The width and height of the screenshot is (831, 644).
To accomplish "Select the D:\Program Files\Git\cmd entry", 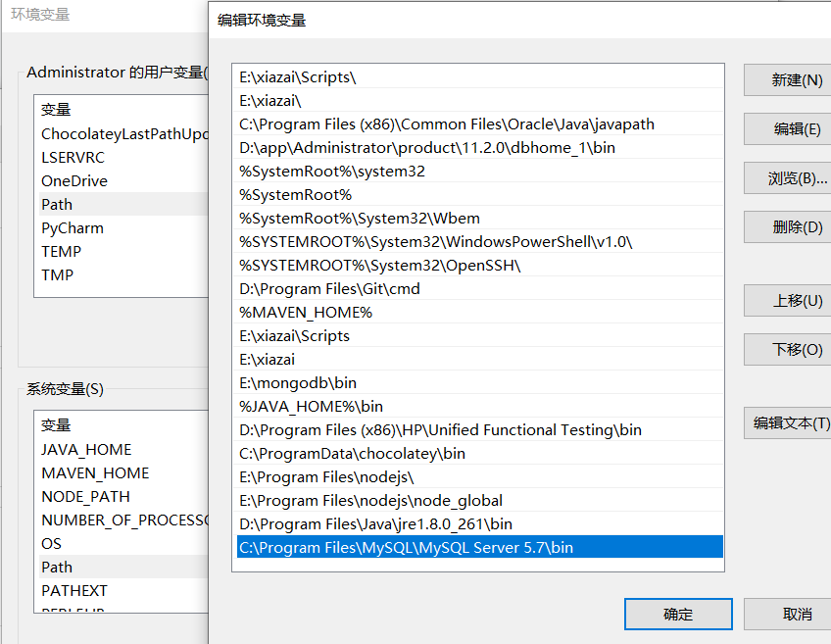I will (x=329, y=289).
